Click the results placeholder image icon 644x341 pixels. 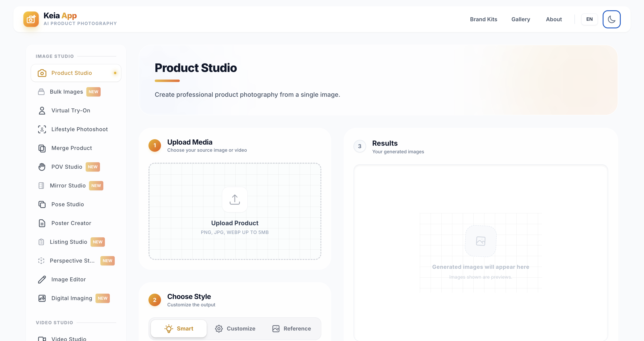pos(481,241)
